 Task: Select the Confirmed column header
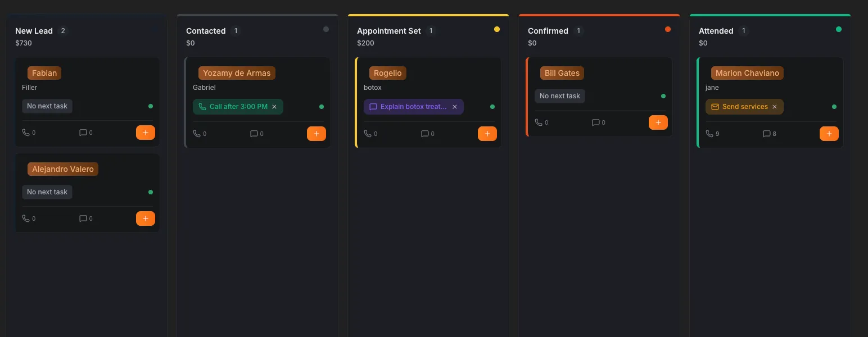(x=548, y=31)
